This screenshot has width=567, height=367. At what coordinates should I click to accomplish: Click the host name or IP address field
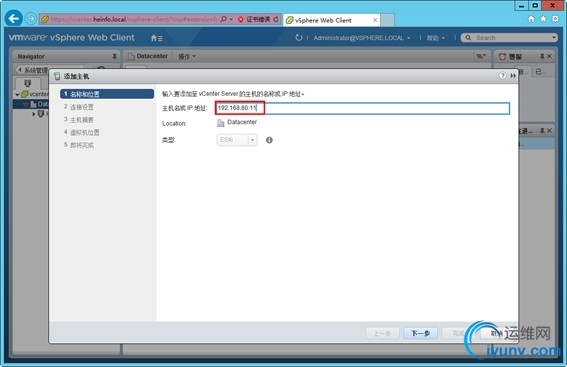pyautogui.click(x=362, y=108)
